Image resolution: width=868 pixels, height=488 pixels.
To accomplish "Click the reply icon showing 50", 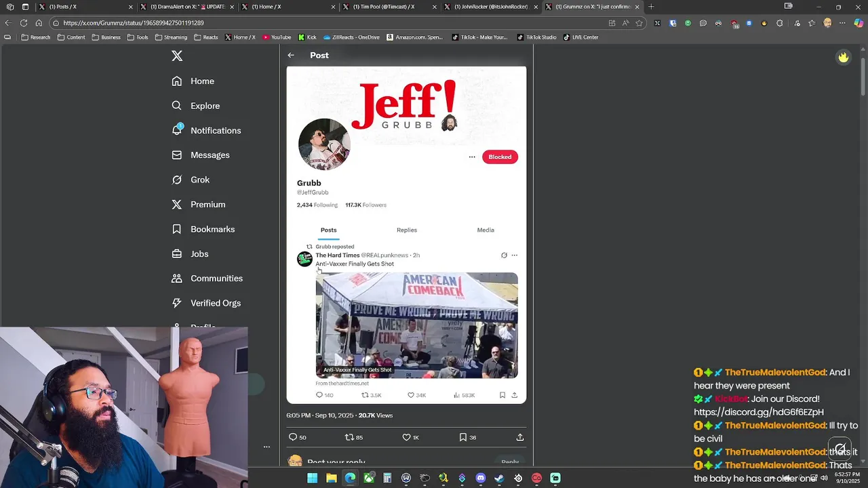I will 293,438.
